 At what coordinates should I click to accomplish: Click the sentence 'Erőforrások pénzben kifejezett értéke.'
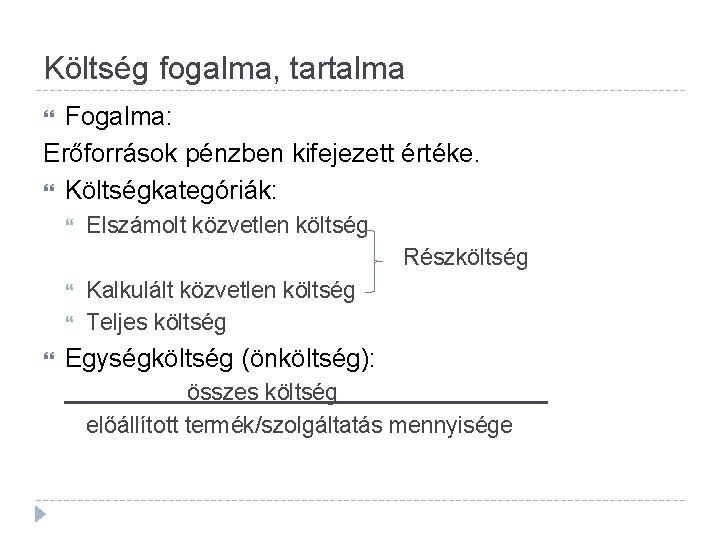tap(261, 153)
